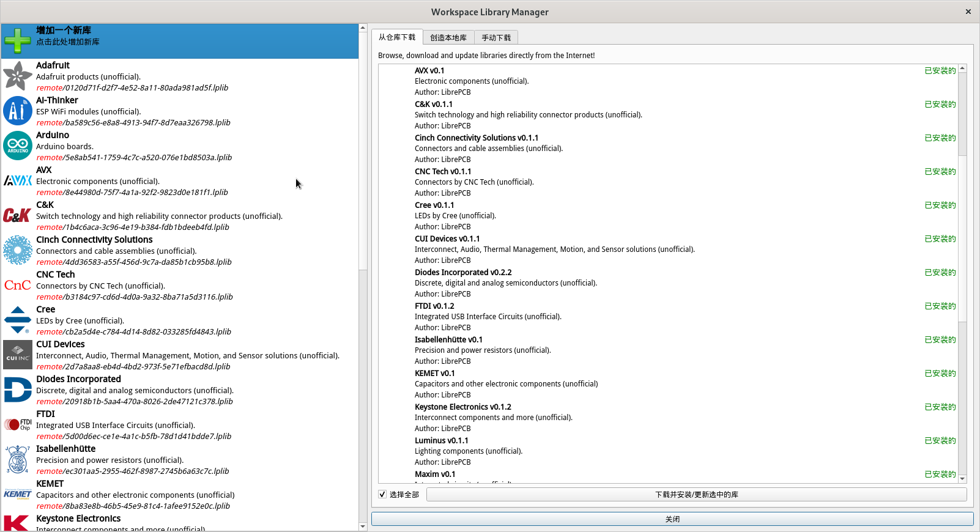Select the Arduino logo icon
This screenshot has height=532, width=980.
point(17,146)
